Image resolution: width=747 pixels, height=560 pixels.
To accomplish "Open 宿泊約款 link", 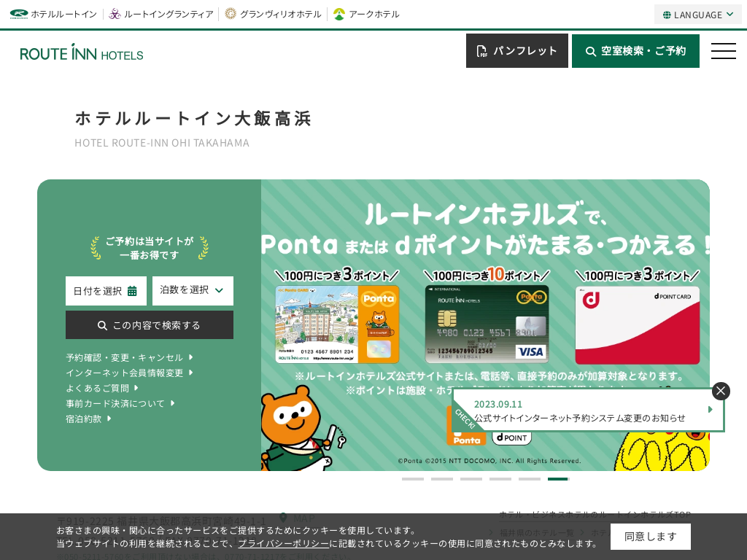I will point(88,419).
